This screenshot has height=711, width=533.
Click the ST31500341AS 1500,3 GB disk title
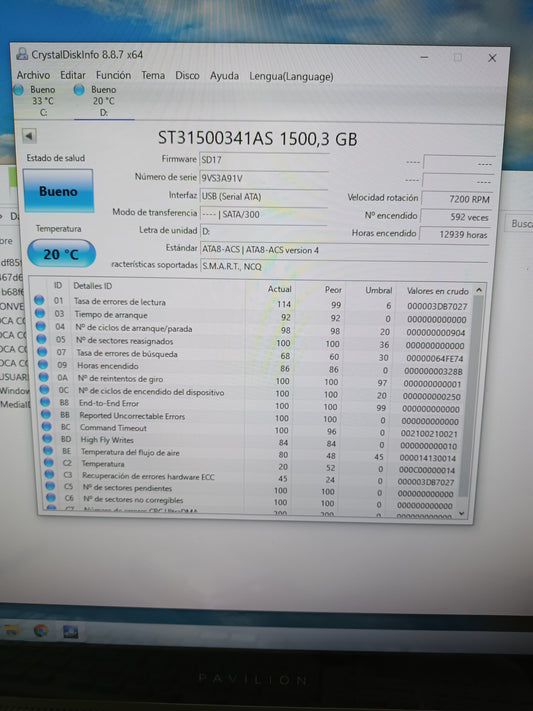point(258,138)
